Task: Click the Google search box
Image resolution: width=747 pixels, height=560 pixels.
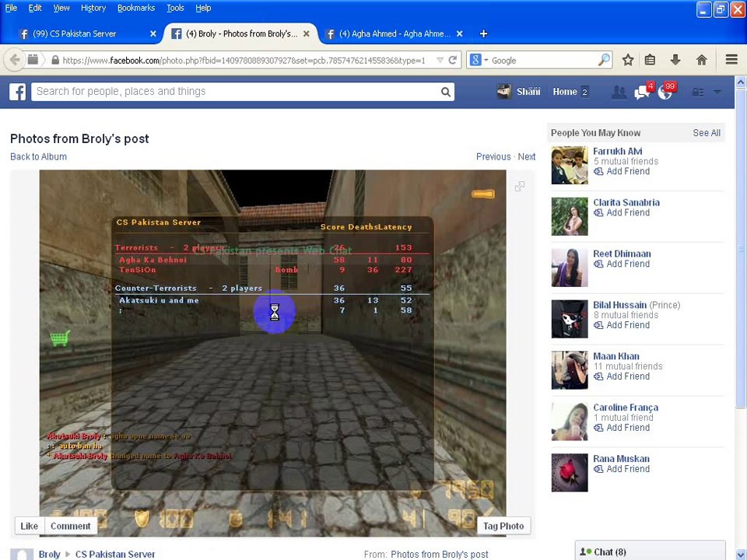Action: [x=543, y=60]
